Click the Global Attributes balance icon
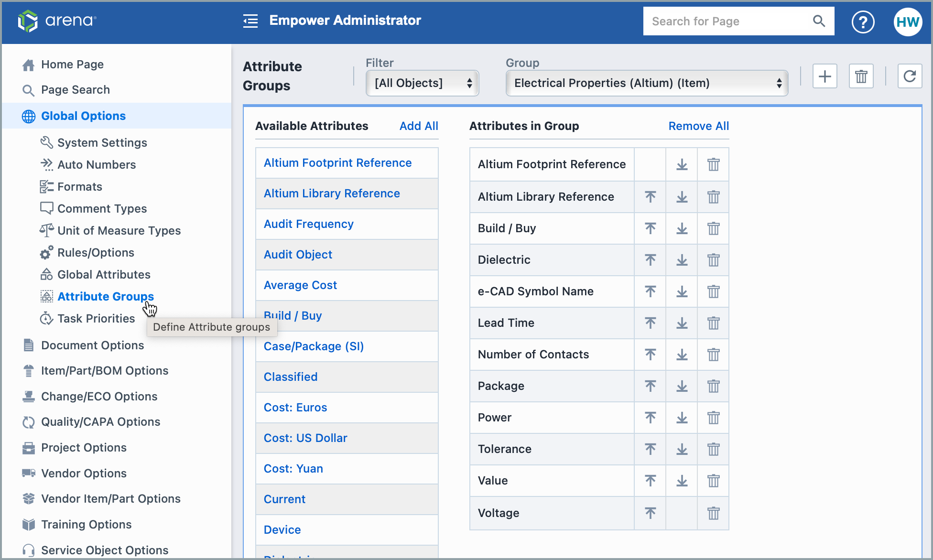Viewport: 933px width, 560px height. coord(47,274)
